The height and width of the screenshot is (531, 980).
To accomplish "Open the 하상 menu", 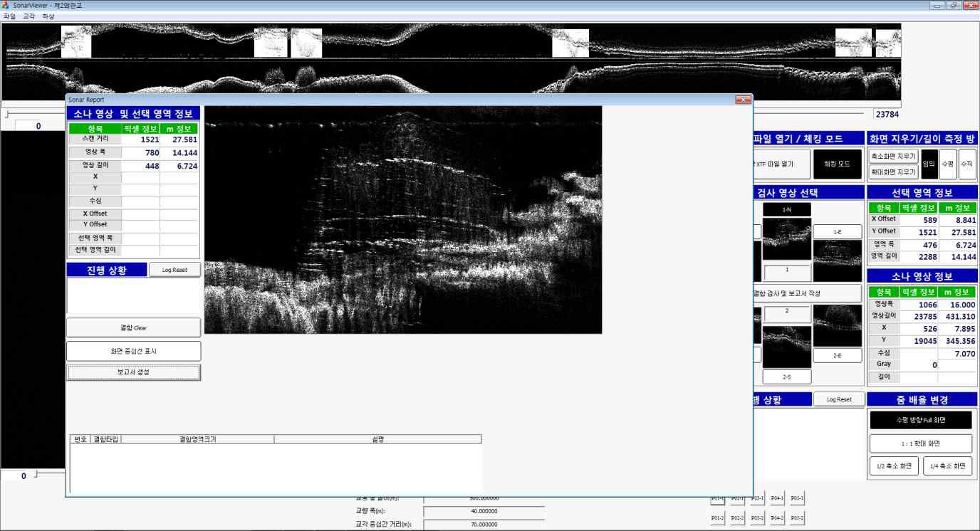I will [x=48, y=16].
